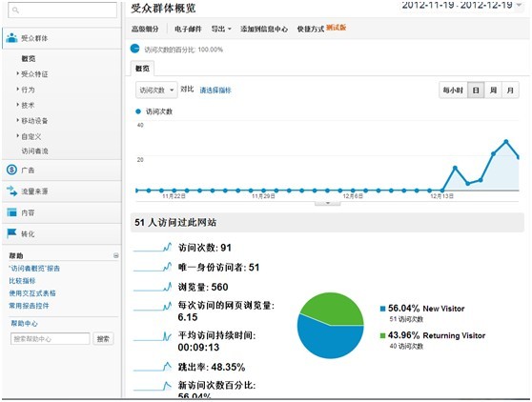This screenshot has height=402, width=532.
Task: Open the 帮助中心 link
Action: point(24,323)
